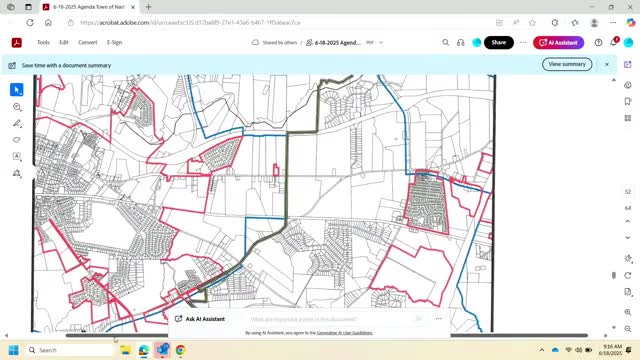Open display settings icon in right sidebar
Screen dimensions: 640x360
tap(628, 258)
